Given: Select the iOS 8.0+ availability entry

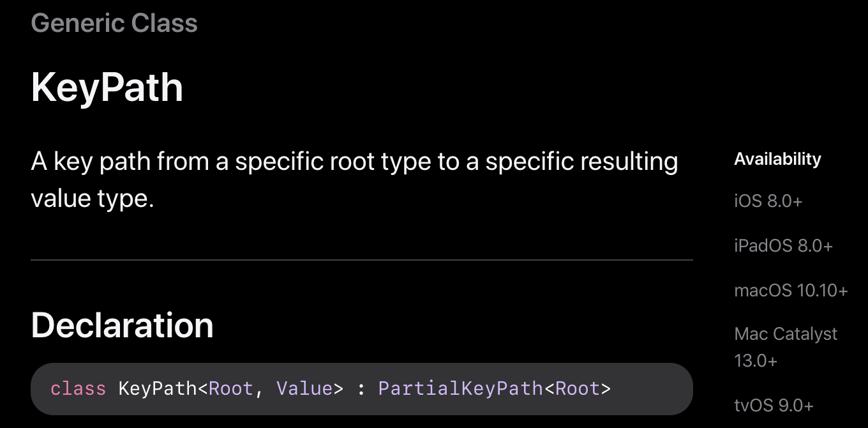Looking at the screenshot, I should point(768,201).
